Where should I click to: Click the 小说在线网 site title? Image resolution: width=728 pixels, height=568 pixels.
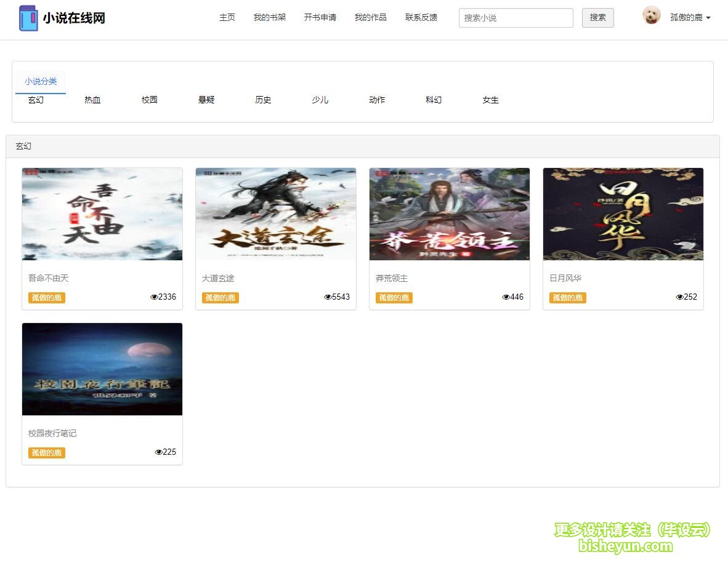[74, 18]
